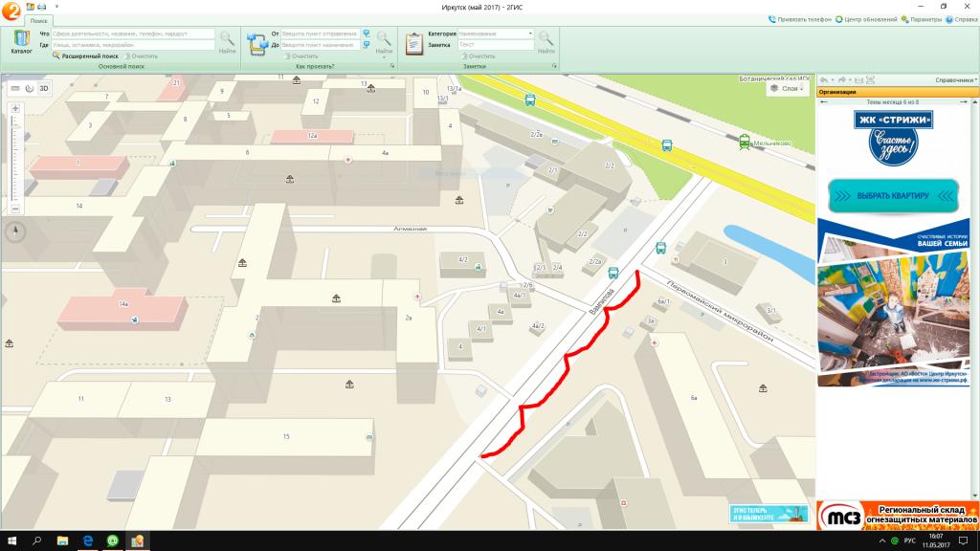Click the ruler measurement tool on map
The width and height of the screenshot is (980, 551).
pyautogui.click(x=14, y=89)
